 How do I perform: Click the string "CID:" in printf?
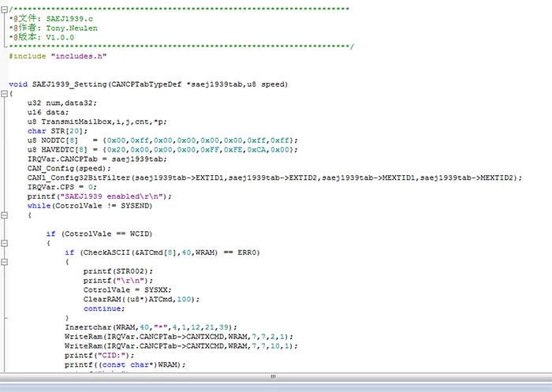pos(111,356)
